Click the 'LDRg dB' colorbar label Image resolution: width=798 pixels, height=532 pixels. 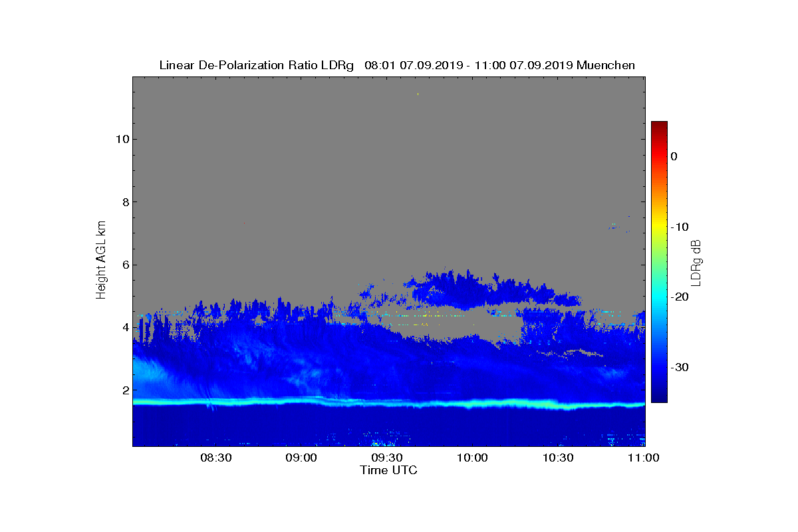(x=696, y=262)
